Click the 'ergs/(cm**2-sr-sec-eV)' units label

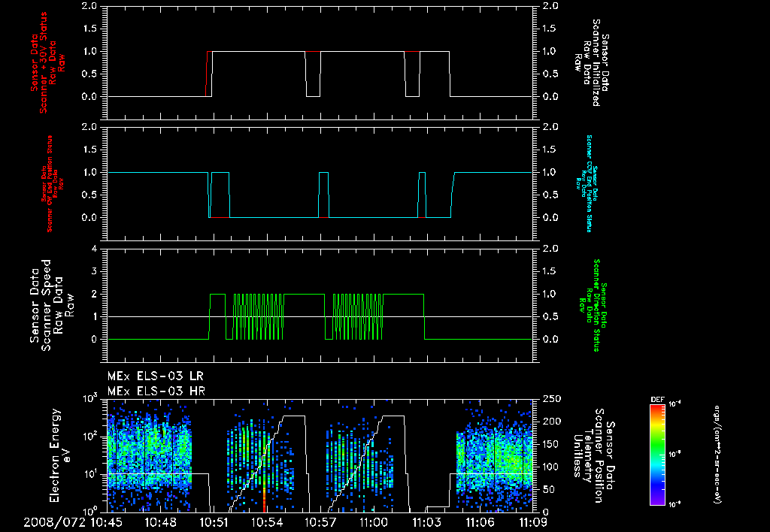717,454
